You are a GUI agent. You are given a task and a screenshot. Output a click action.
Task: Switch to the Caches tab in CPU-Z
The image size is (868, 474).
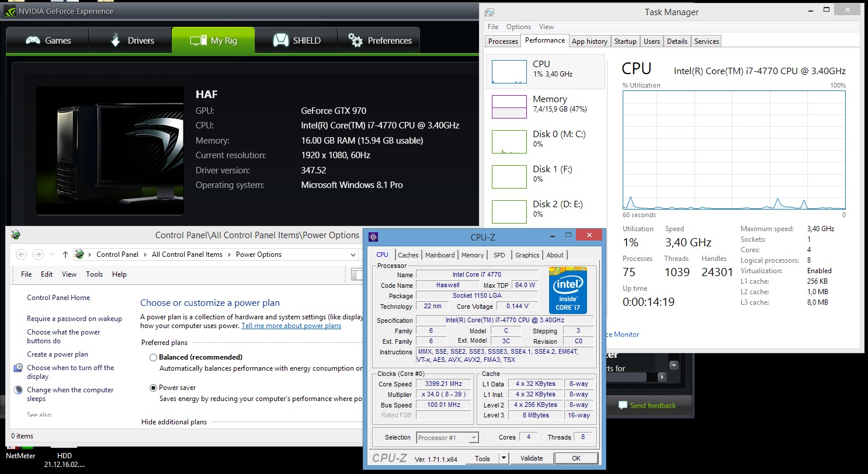pyautogui.click(x=408, y=255)
